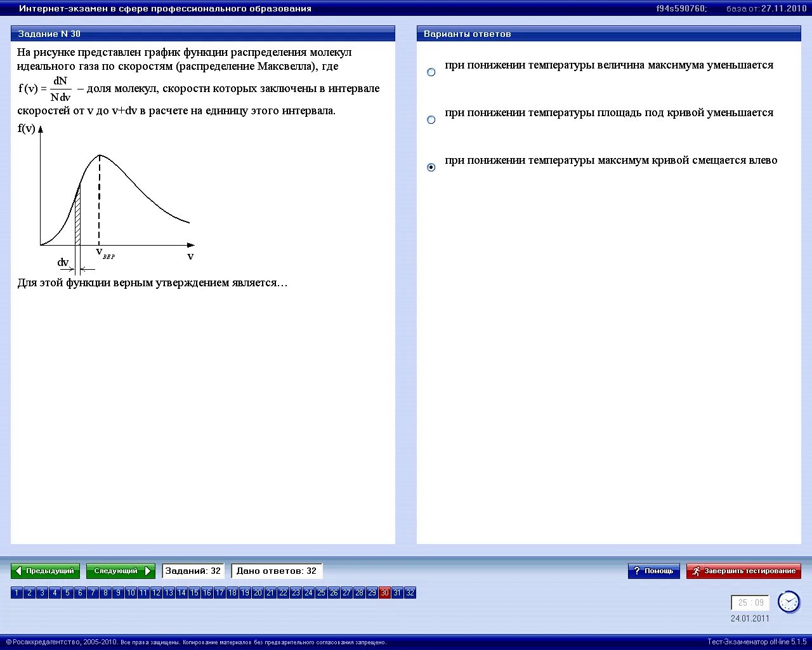Screen dimensions: 812x650
Task: Jump to question 22
Action: point(283,593)
